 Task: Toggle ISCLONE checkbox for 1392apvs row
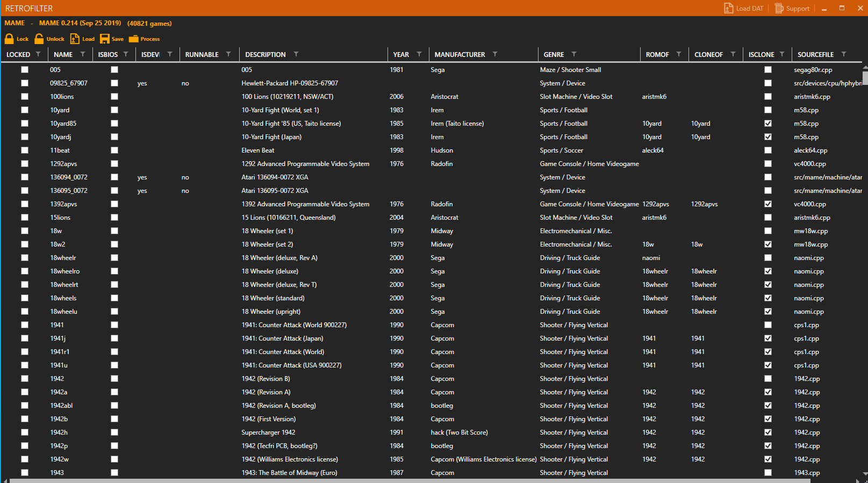(x=768, y=204)
